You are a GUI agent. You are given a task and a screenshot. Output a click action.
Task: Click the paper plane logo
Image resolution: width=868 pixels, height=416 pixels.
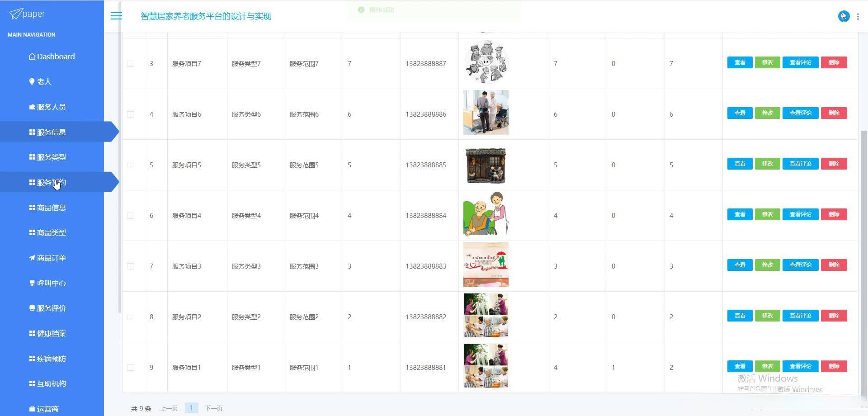tap(15, 14)
